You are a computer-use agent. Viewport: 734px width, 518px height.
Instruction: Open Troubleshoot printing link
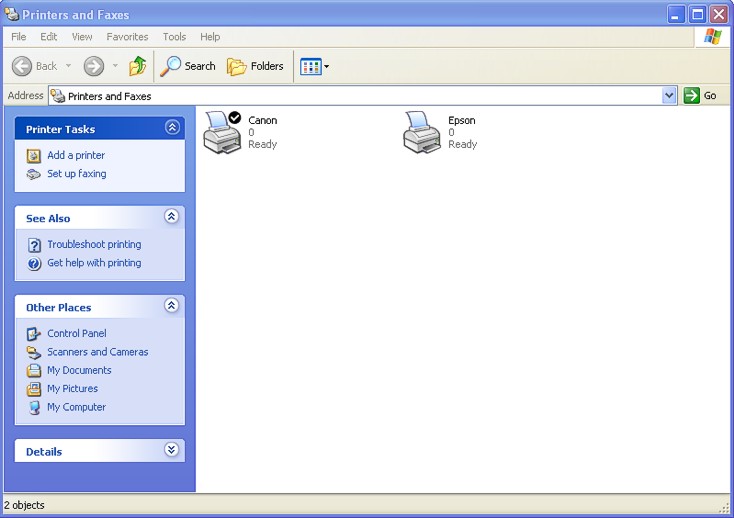pos(94,244)
